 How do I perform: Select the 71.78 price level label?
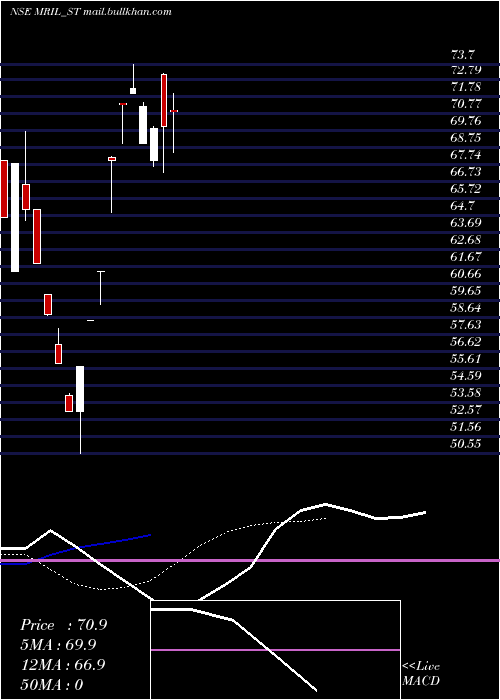pos(466,87)
